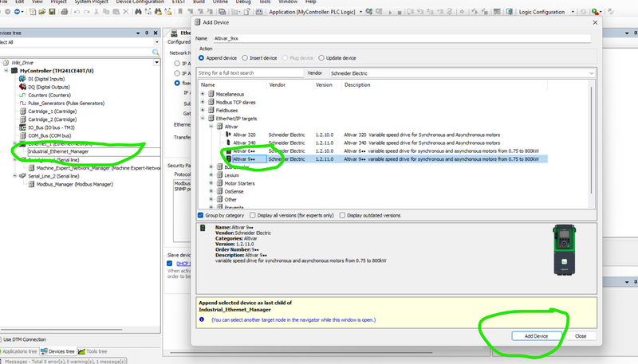Click the Save icon in main toolbar
The width and height of the screenshot is (638, 364).
[x=53, y=12]
